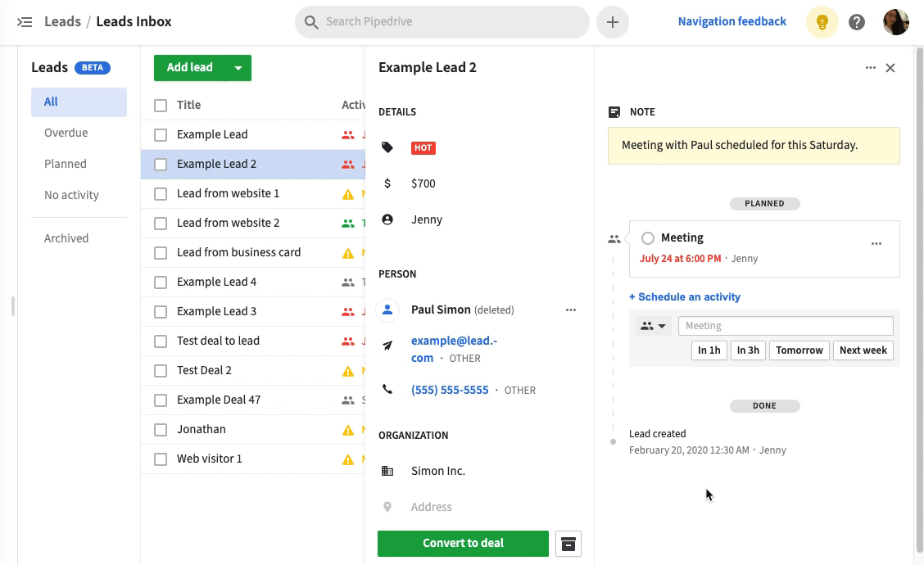Click the dollar value icon
The width and height of the screenshot is (924, 565).
pos(387,183)
